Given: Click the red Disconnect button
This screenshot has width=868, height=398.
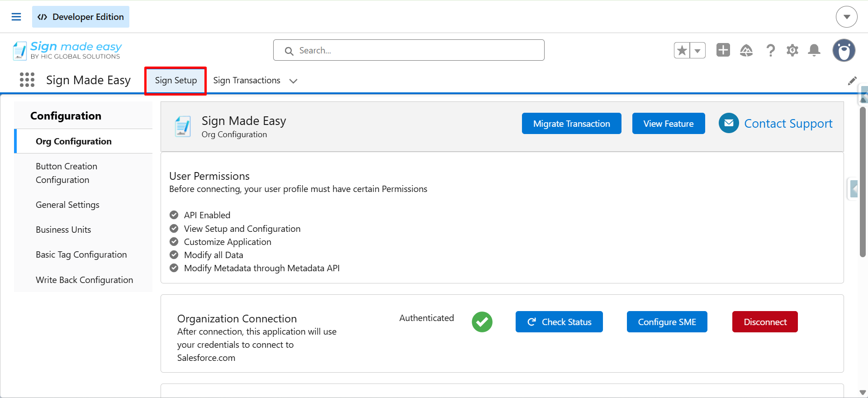Looking at the screenshot, I should pyautogui.click(x=765, y=322).
